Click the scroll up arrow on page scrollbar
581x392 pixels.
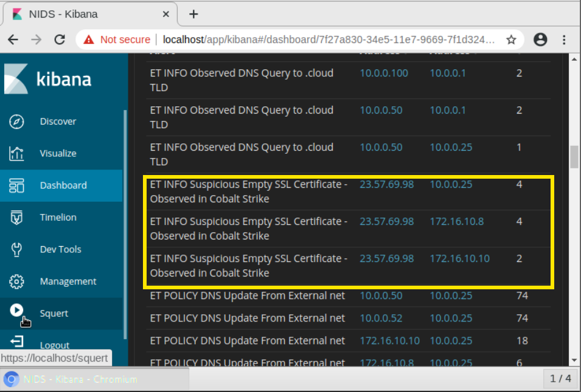[574, 59]
